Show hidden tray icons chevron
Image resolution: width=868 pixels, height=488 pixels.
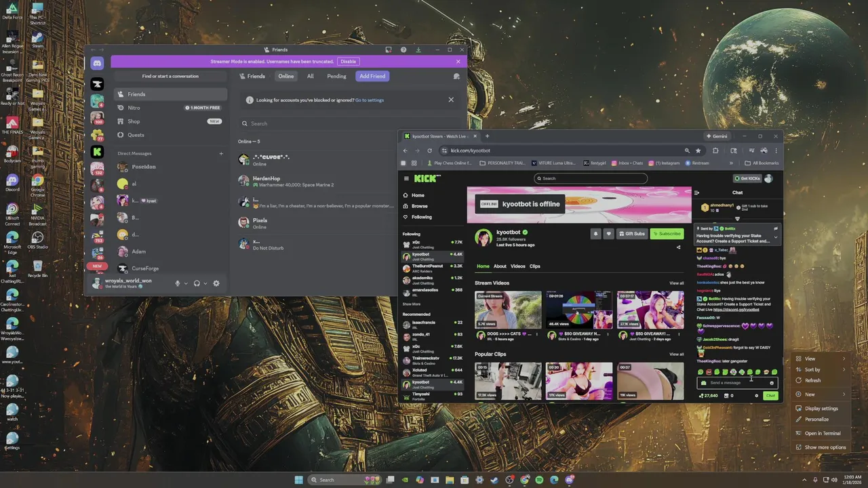click(805, 480)
